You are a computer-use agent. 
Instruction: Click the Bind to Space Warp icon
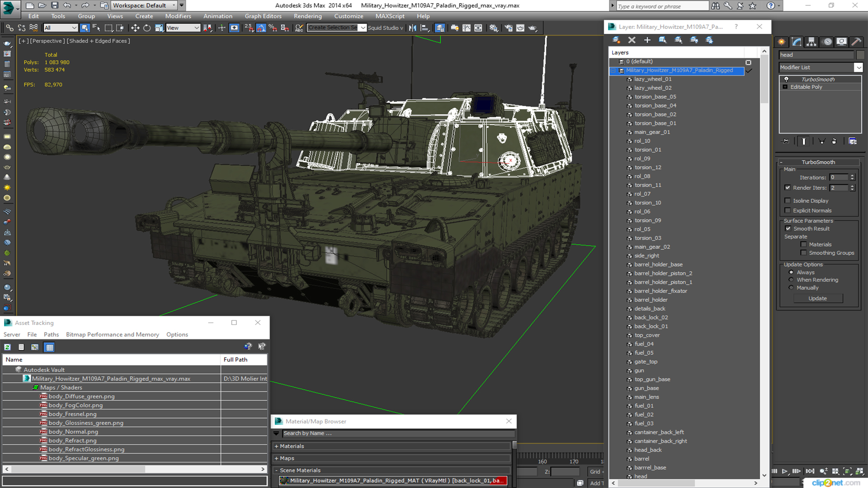pos(33,28)
